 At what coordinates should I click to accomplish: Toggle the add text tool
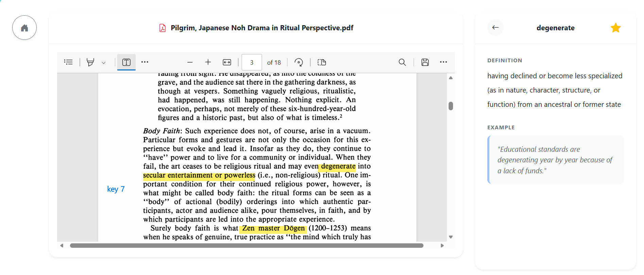pos(126,62)
